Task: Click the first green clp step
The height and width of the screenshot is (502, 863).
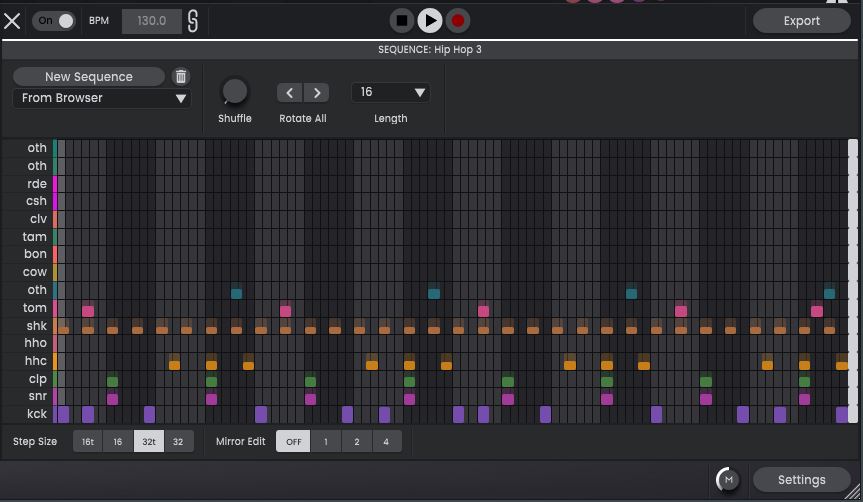Action: point(112,381)
